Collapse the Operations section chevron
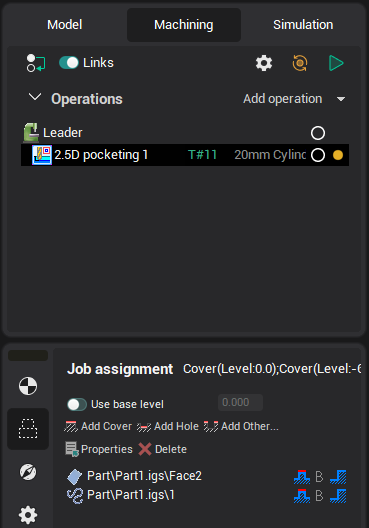The width and height of the screenshot is (369, 528). pos(35,98)
